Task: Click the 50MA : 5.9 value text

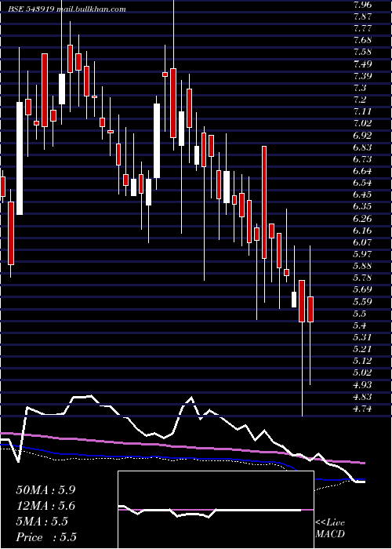Action: tap(45, 490)
